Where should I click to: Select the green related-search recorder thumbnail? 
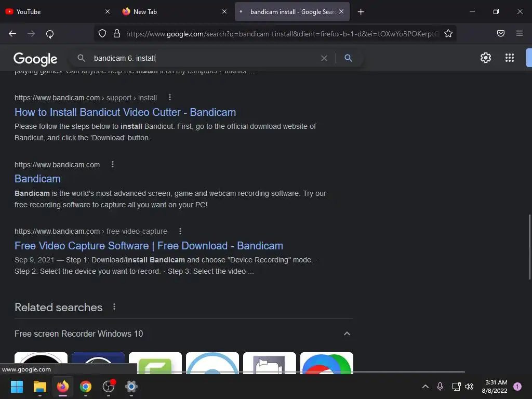click(155, 363)
